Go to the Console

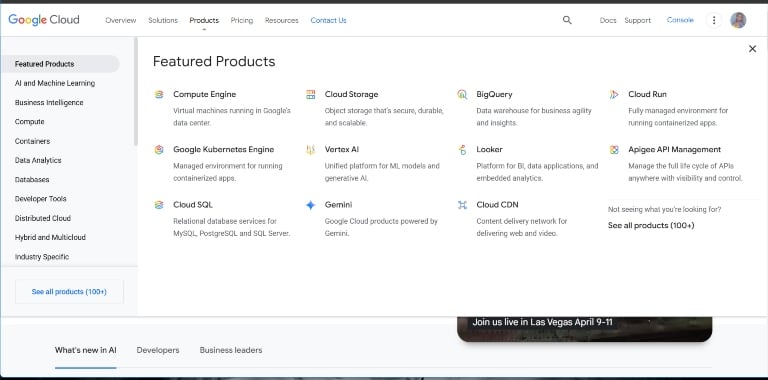(680, 20)
